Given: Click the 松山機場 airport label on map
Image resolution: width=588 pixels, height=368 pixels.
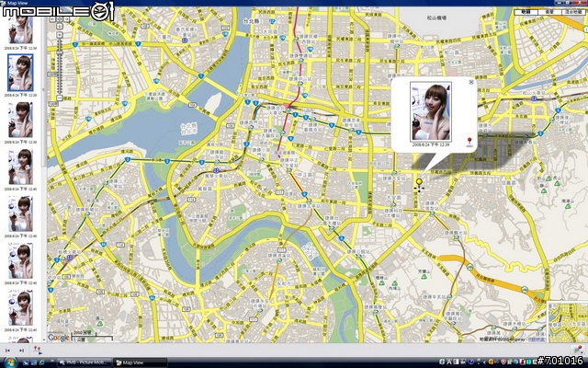Looking at the screenshot, I should pyautogui.click(x=436, y=17).
